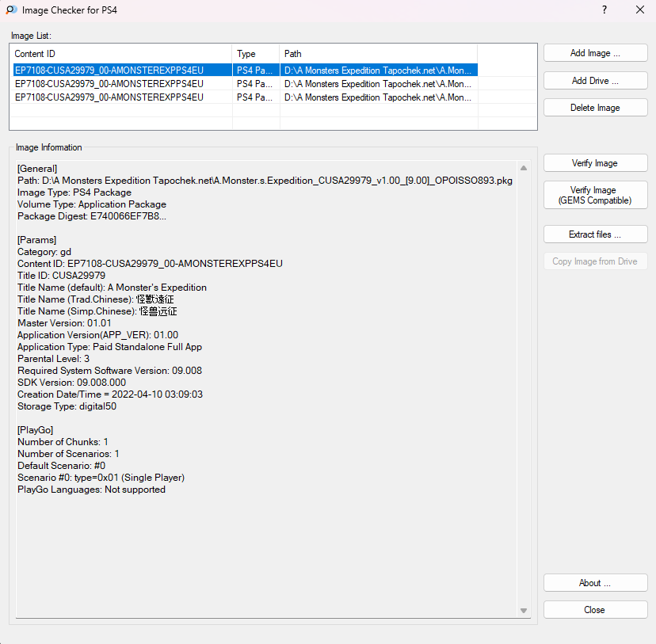Click the Category: gd line
This screenshot has height=644, width=656.
pyautogui.click(x=44, y=252)
